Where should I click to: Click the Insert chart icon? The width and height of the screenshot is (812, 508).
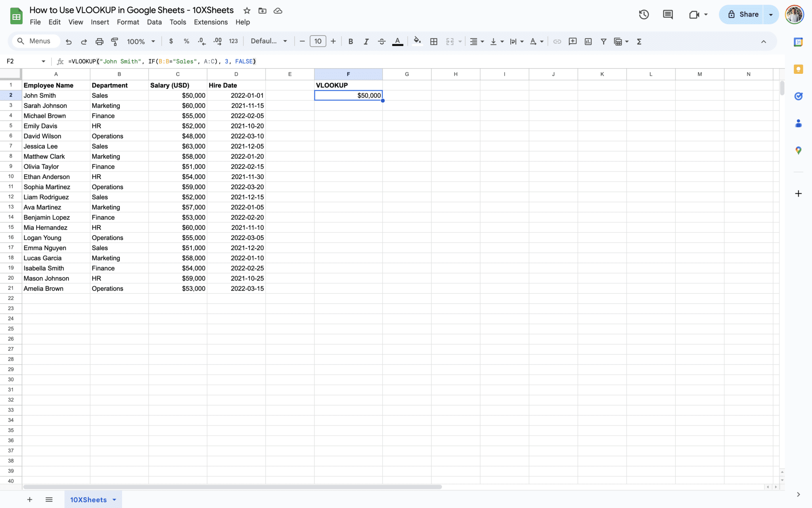588,41
